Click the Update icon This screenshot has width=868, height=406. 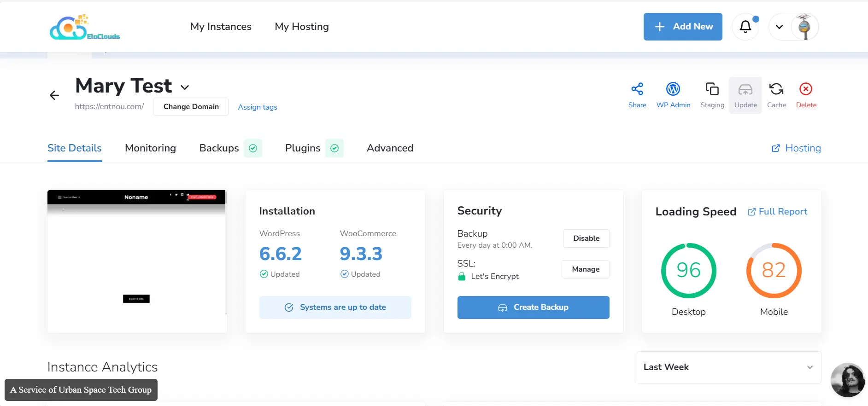745,89
